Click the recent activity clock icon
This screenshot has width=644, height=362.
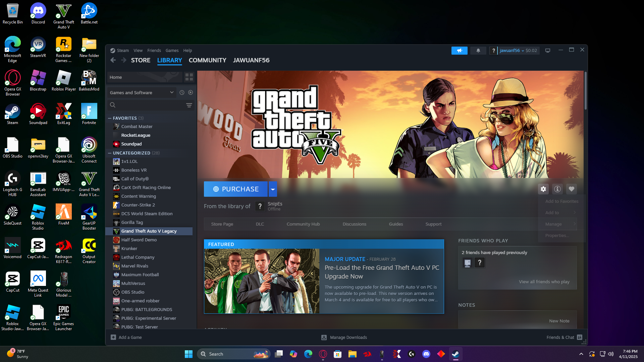tap(182, 93)
